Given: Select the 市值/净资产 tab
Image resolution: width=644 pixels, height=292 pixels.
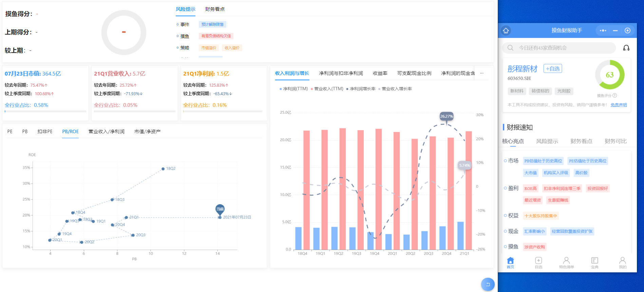Looking at the screenshot, I should (147, 131).
